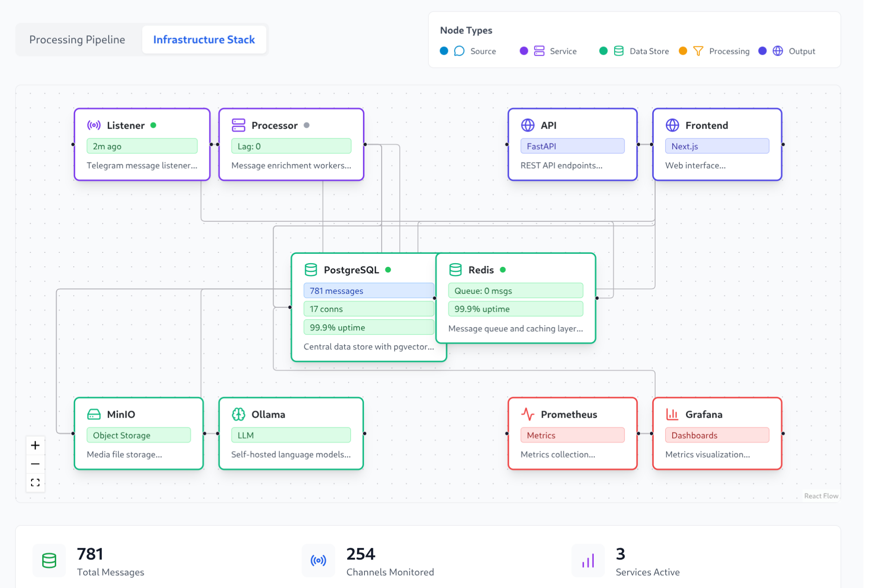Click the MinIO hard drive icon
The image size is (877, 588).
click(94, 414)
